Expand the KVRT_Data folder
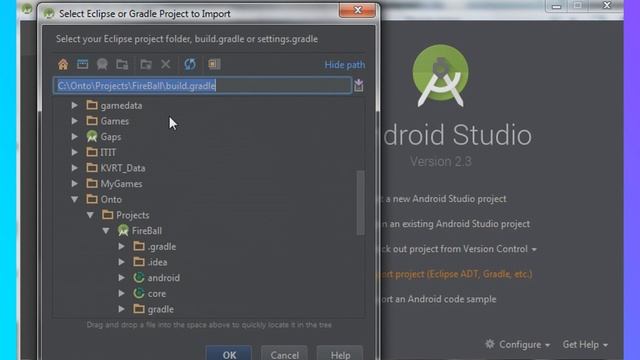 [75, 168]
